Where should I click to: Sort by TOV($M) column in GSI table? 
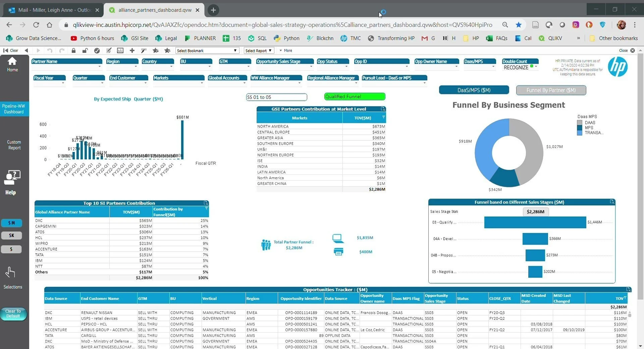tap(363, 118)
